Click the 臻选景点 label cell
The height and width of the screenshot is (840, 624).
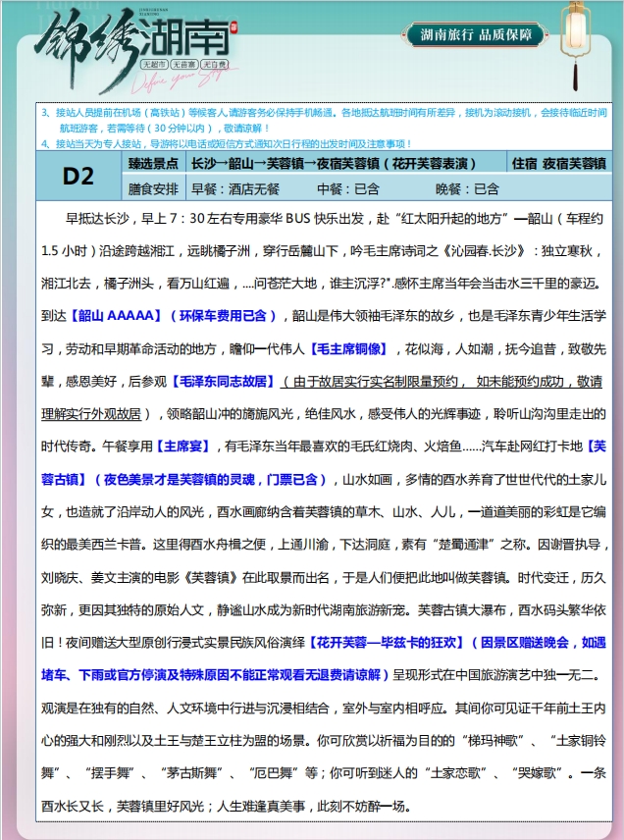[153, 164]
